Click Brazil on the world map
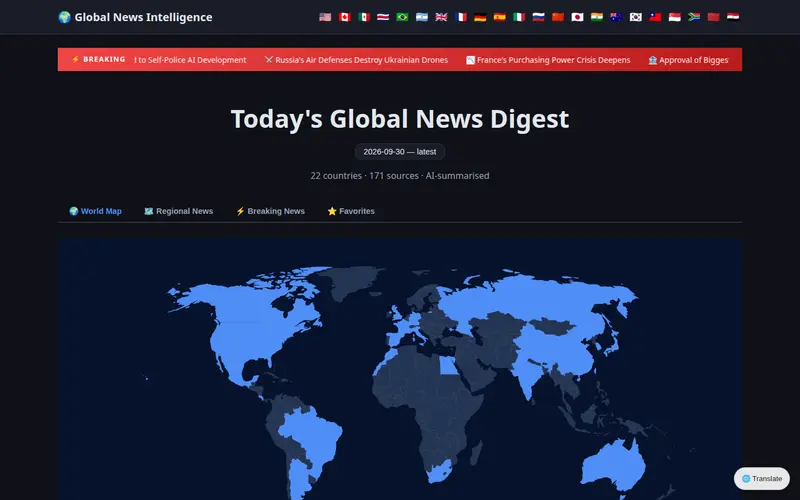The height and width of the screenshot is (500, 800). click(x=312, y=434)
